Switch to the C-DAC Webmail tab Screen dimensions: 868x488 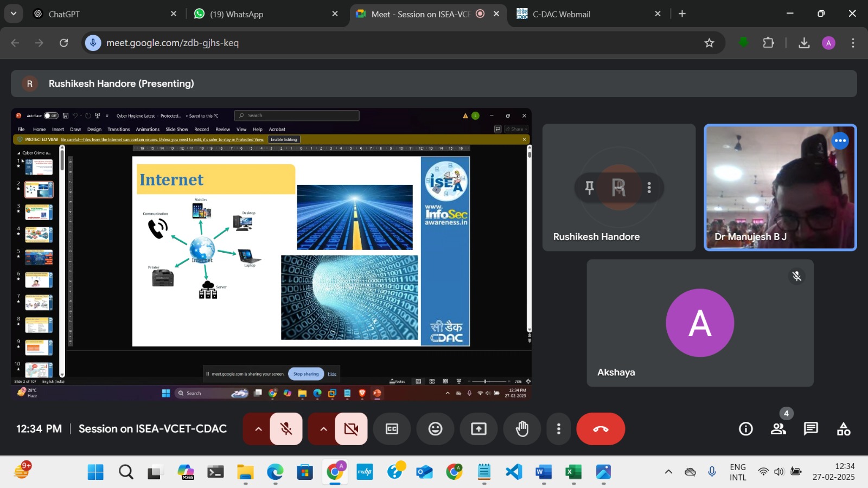click(561, 14)
